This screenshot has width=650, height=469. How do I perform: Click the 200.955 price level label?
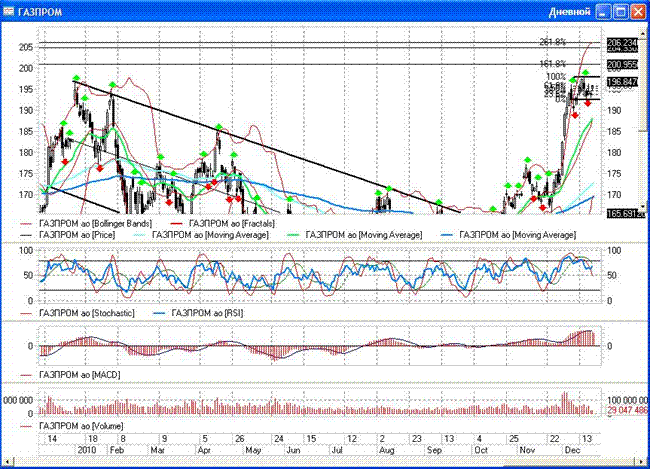click(622, 64)
